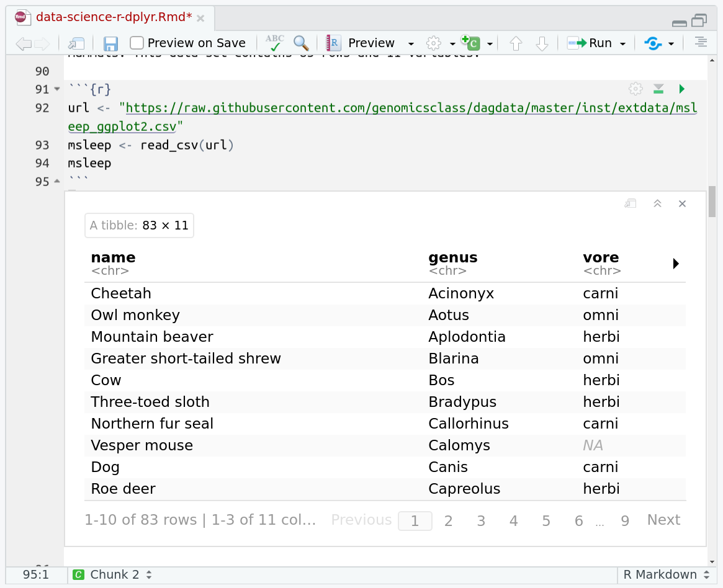Collapse the chunk output panel
The height and width of the screenshot is (588, 723).
[x=657, y=203]
